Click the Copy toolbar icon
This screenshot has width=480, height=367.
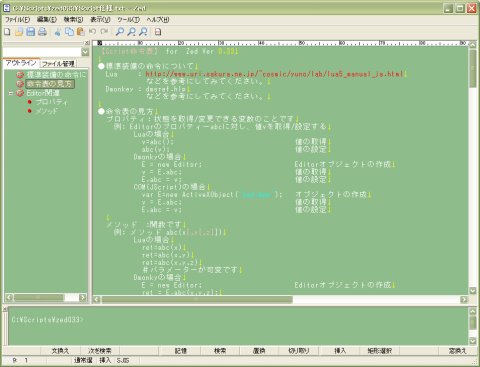click(69, 32)
